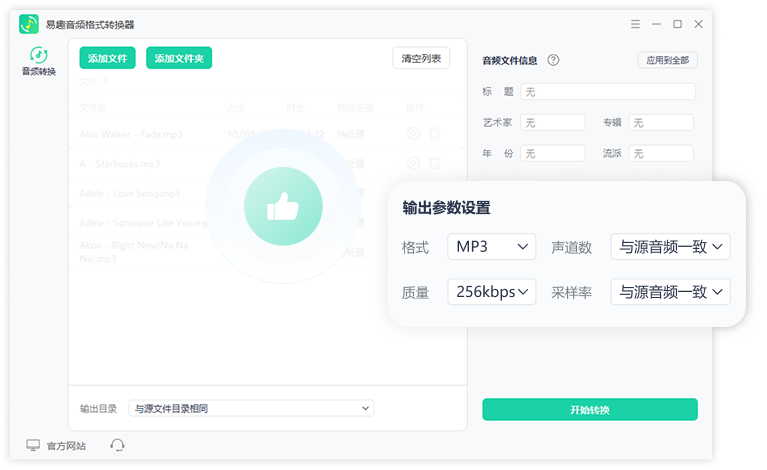
Task: Expand the 质量 256kbps dropdown
Action: click(x=492, y=292)
